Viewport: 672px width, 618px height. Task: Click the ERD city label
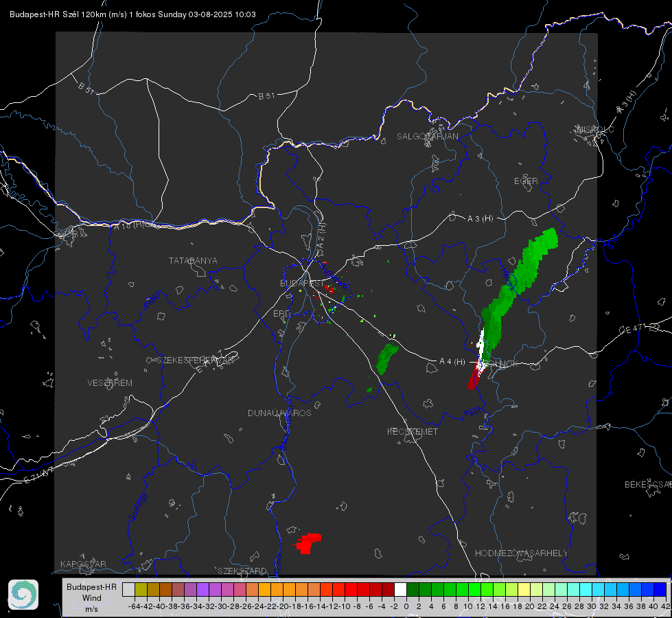(281, 314)
